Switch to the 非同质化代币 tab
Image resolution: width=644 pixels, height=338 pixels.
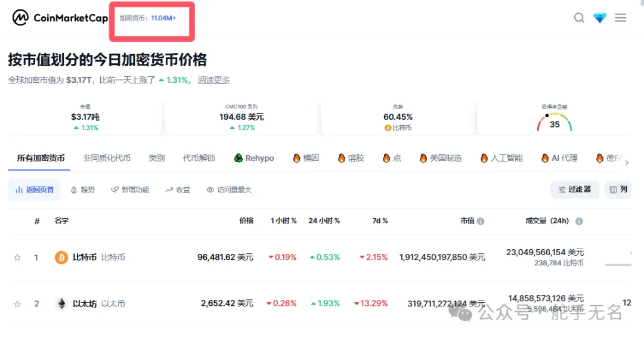point(107,158)
